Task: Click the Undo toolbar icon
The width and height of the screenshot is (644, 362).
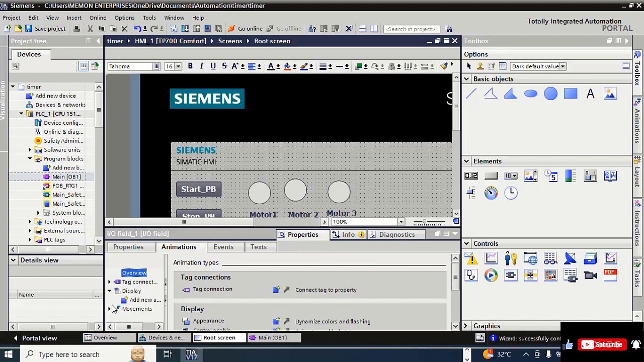Action: (137, 29)
